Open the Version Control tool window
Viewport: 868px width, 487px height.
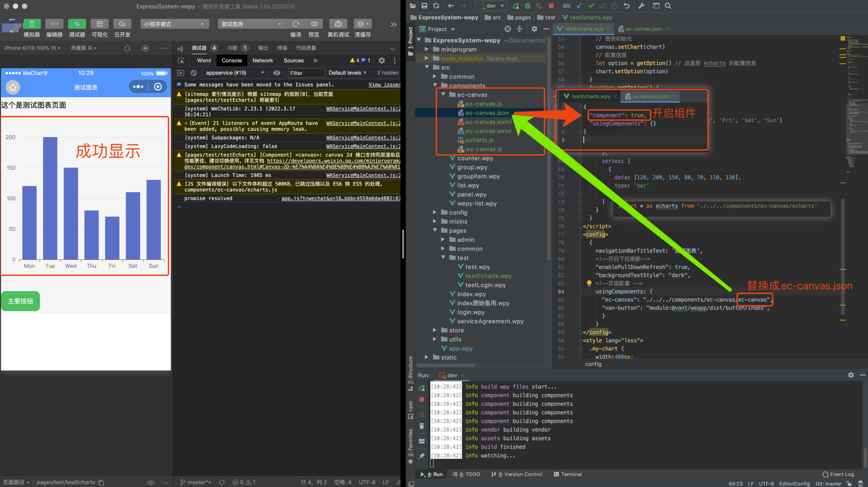coord(517,474)
